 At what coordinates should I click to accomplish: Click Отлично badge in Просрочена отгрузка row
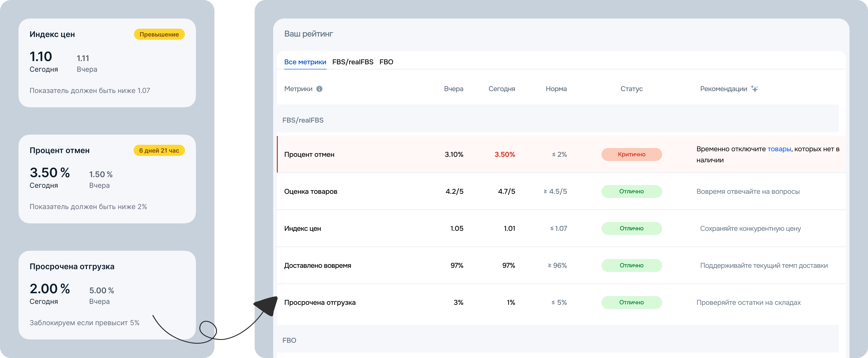[x=631, y=303]
